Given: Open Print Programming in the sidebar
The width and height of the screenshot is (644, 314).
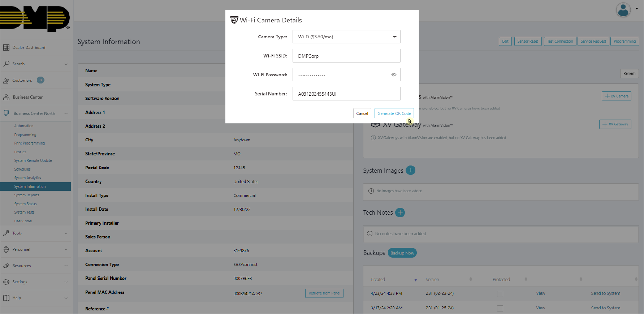Looking at the screenshot, I should tap(30, 143).
